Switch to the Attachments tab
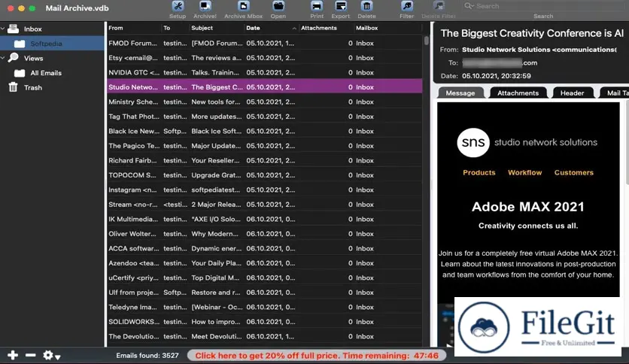Image resolution: width=629 pixels, height=364 pixels. pos(518,93)
